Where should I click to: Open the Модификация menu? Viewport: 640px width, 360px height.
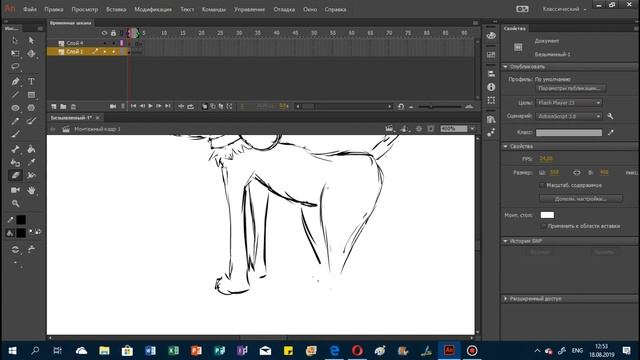pos(153,9)
